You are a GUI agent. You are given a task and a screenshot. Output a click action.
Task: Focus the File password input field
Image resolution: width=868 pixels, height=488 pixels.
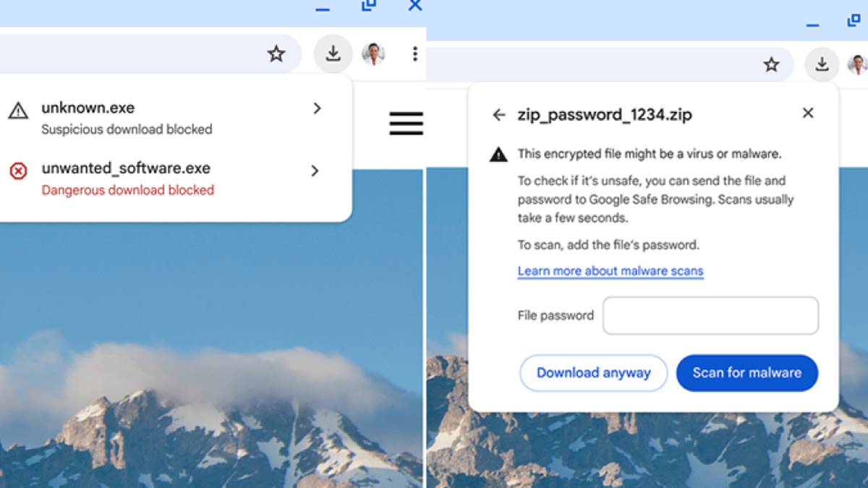[x=710, y=315]
